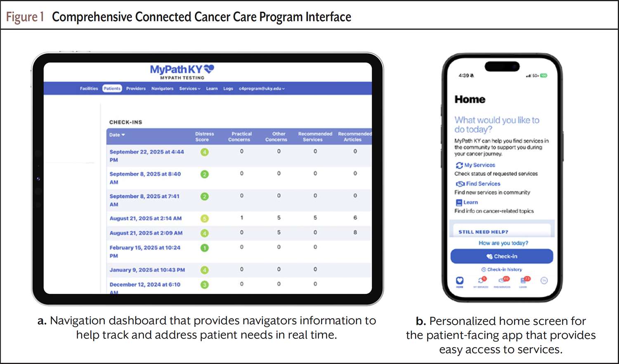The width and height of the screenshot is (619, 364).
Task: Sort check-ins by Date column arrow
Action: coord(123,135)
